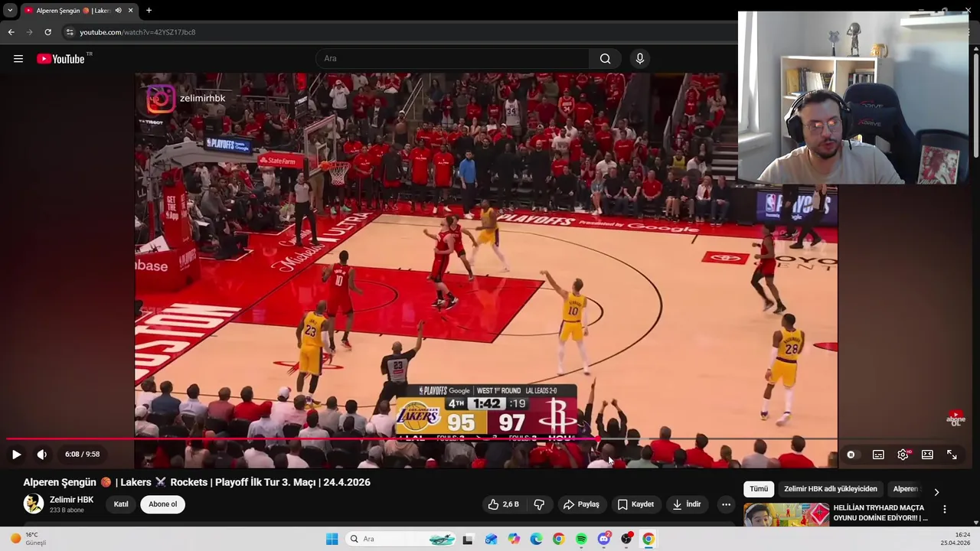Open OBS Studio from the taskbar

(626, 540)
